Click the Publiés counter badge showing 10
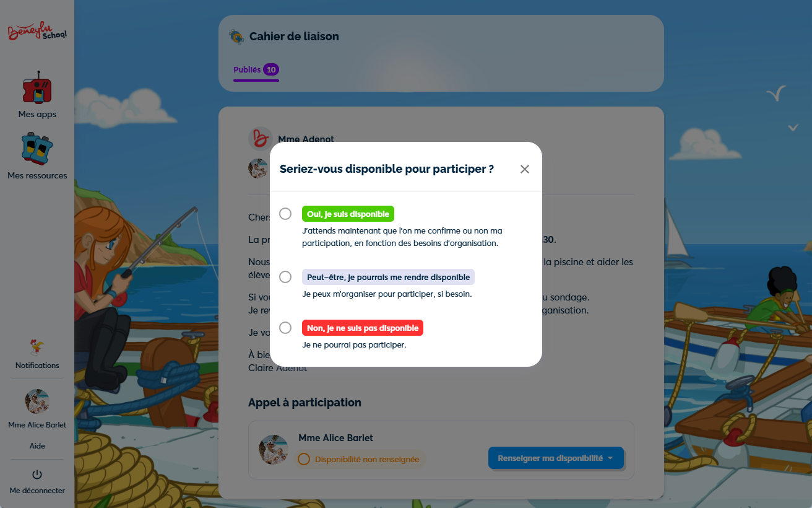812x508 pixels. click(272, 69)
